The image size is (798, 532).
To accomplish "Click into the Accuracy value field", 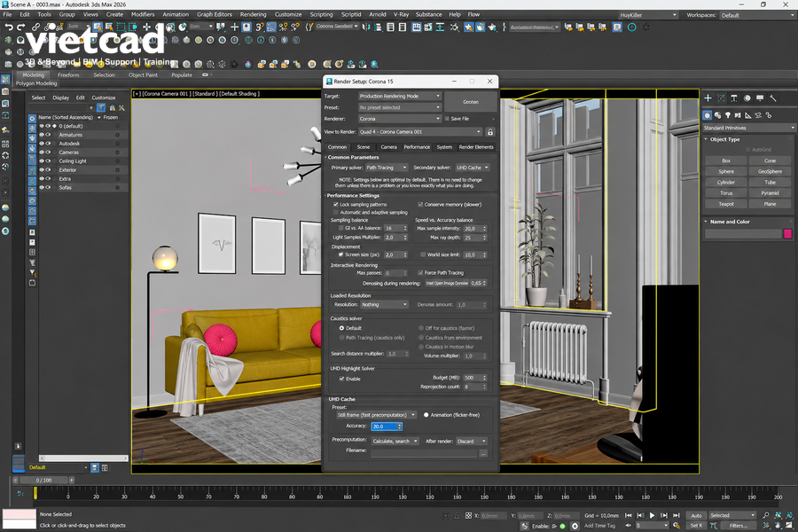I will pos(385,426).
